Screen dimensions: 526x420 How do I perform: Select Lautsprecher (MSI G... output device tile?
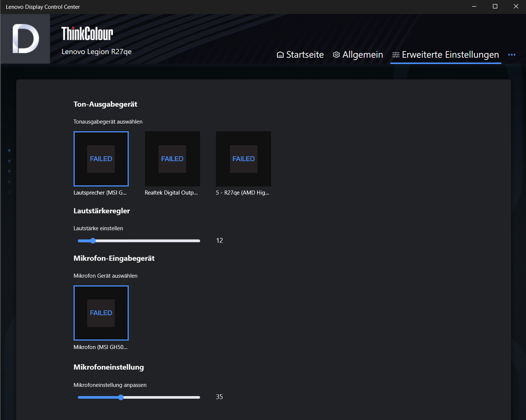(x=101, y=159)
